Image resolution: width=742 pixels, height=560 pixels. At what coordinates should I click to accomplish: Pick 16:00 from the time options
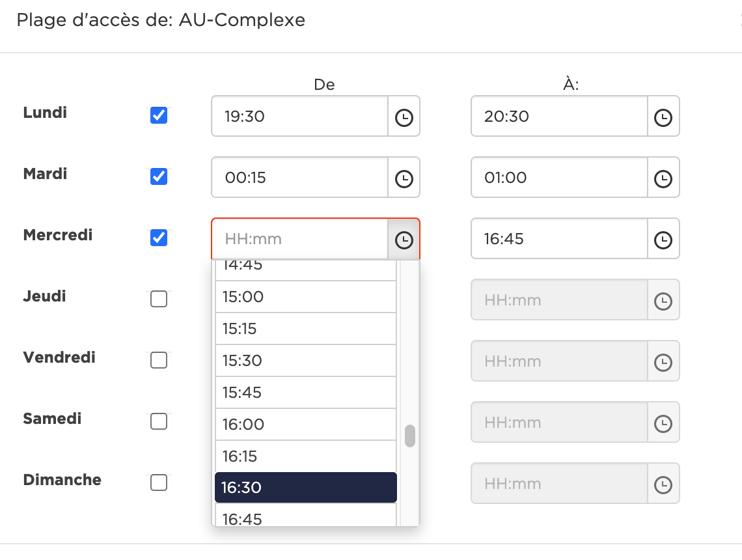305,425
